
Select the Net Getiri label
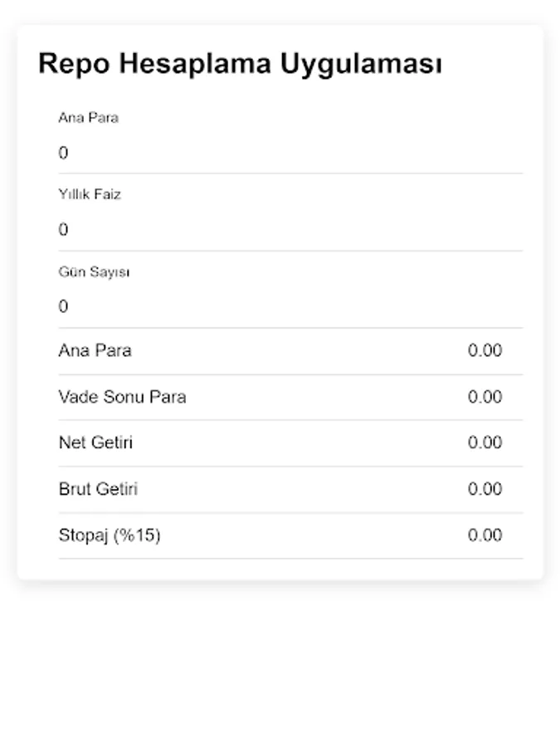pyautogui.click(x=95, y=442)
